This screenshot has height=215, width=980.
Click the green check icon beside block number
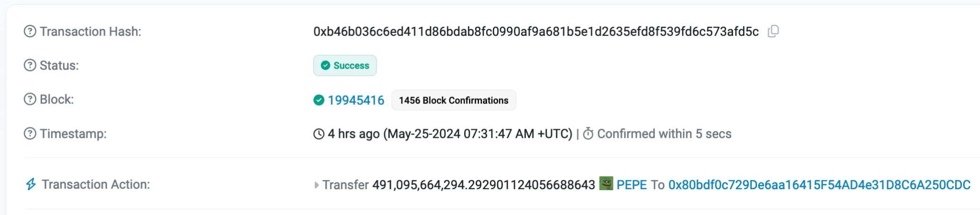319,100
